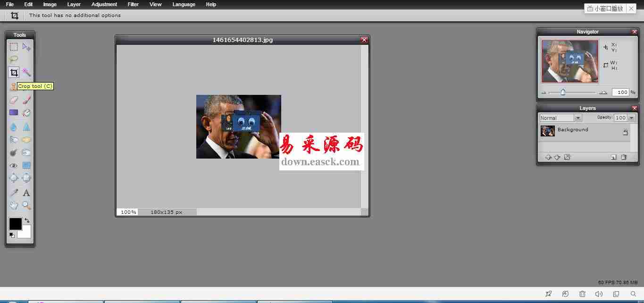The image size is (644, 303).
Task: Close the Navigator panel
Action: pyautogui.click(x=634, y=32)
